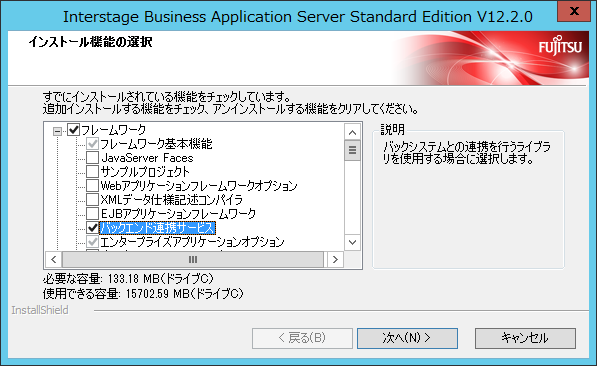Toggle エンタープライズアプリケーションオプション checkbox
Screen dimensions: 597x366
[93, 241]
